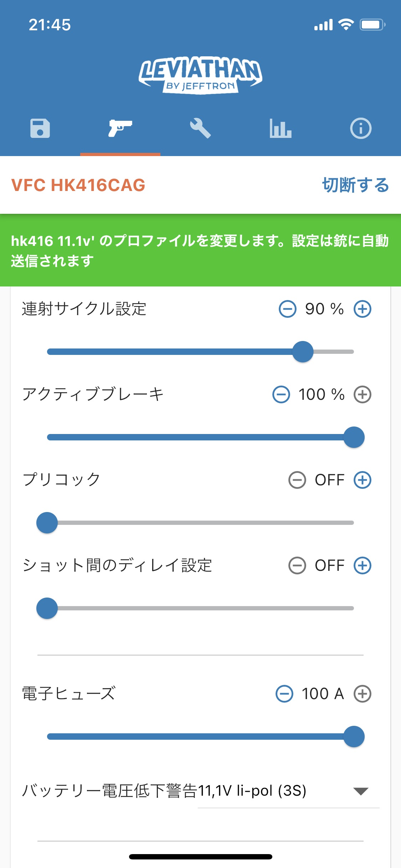Click the 電子ヒューズ slider handle
Viewport: 401px width, 868px height.
(x=354, y=737)
